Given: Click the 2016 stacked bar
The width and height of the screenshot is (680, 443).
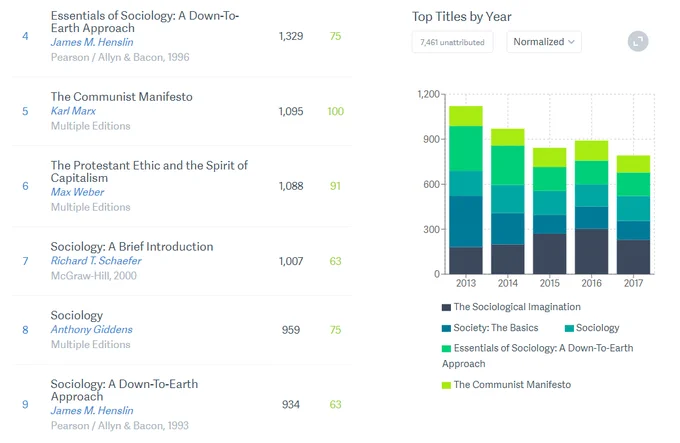Looking at the screenshot, I should point(591,207).
